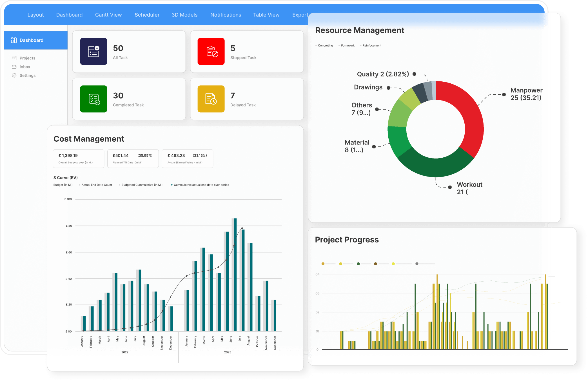
Task: Click the Dashboard sidebar icon
Action: [x=14, y=40]
